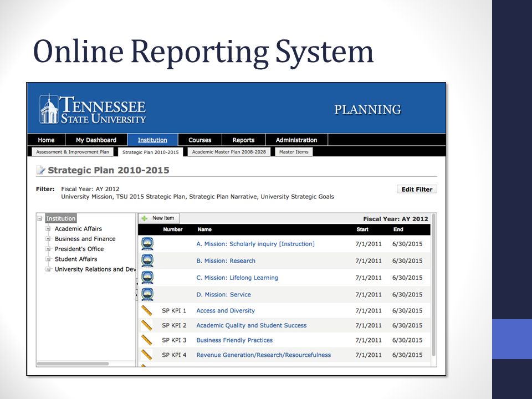Expand the President's Office node

48,249
